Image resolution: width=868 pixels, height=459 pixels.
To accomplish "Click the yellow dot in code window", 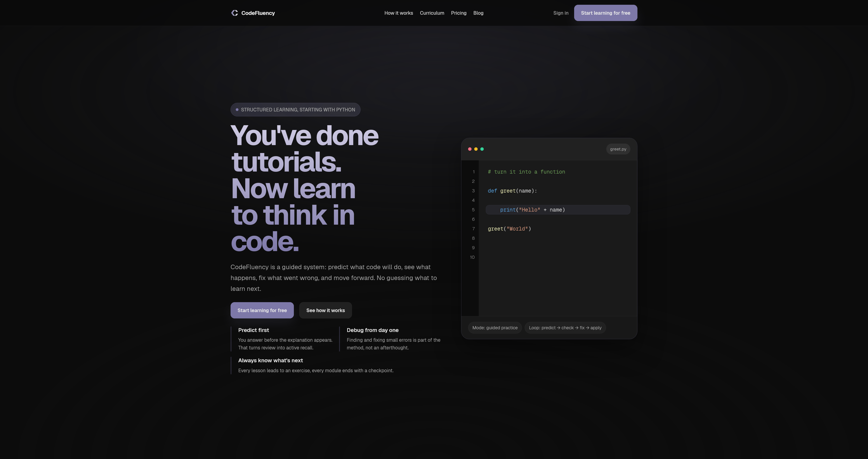I will tap(476, 149).
